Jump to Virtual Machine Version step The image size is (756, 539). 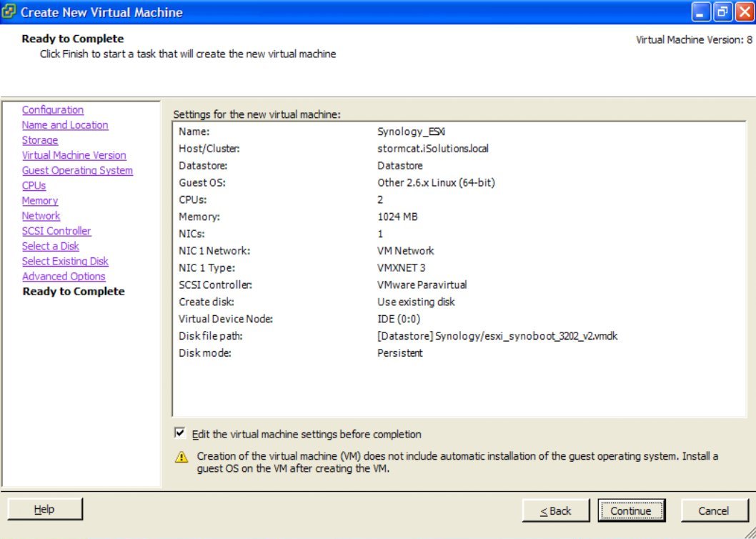pyautogui.click(x=74, y=155)
